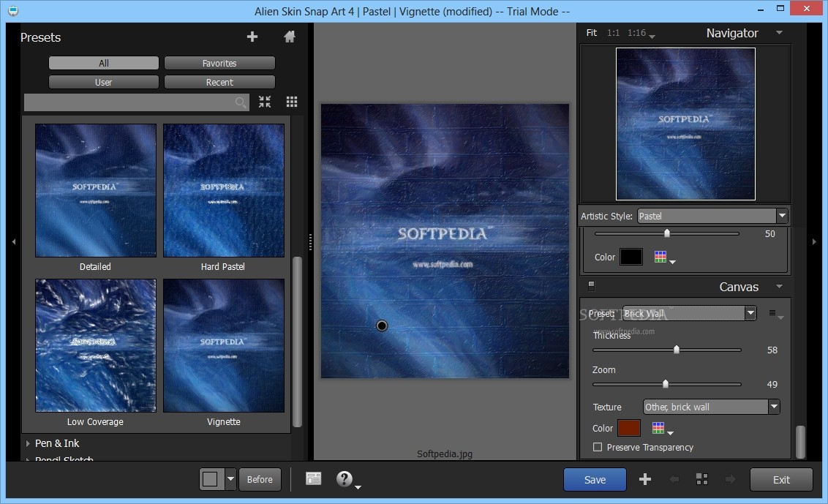Click the Navigator preview thumbnail
Viewport: 828px width, 504px height.
[x=685, y=124]
